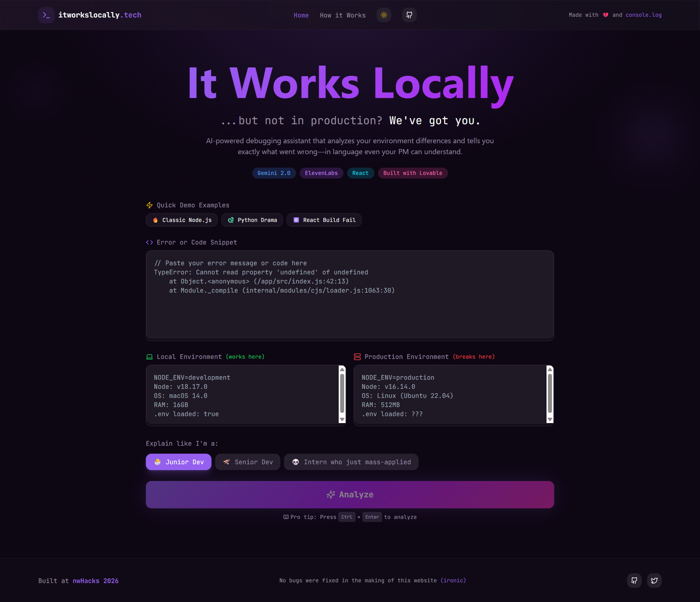700x602 pixels.
Task: Choose Senior Dev explanation level
Action: (248, 462)
